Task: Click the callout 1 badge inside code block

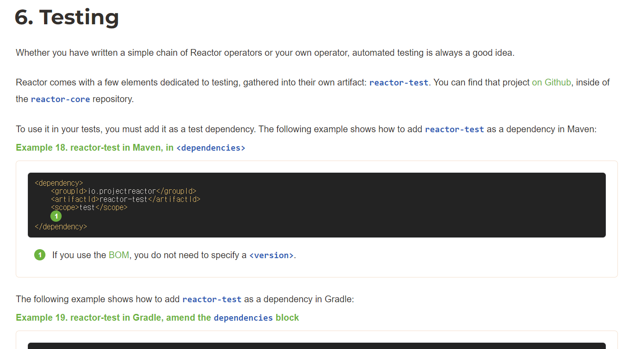Action: tap(56, 216)
